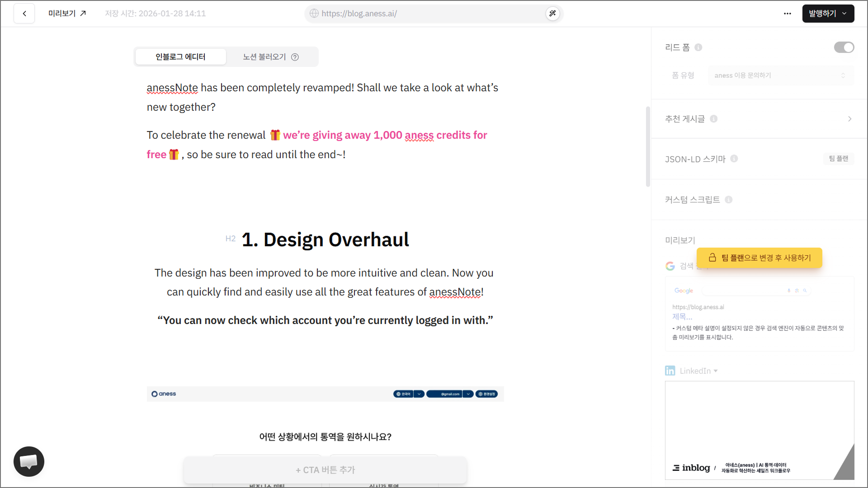Click the magic wand icon in URL bar
Image resolution: width=868 pixels, height=488 pixels.
[552, 14]
